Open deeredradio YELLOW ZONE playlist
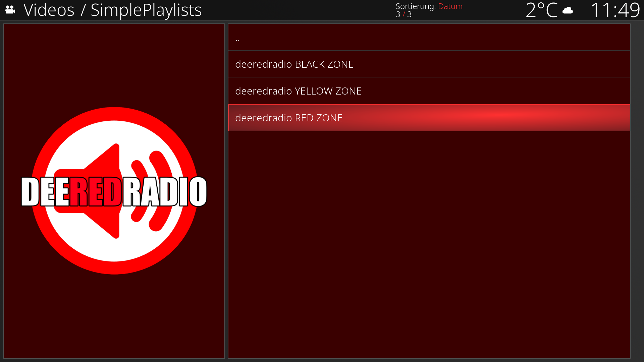 click(429, 91)
